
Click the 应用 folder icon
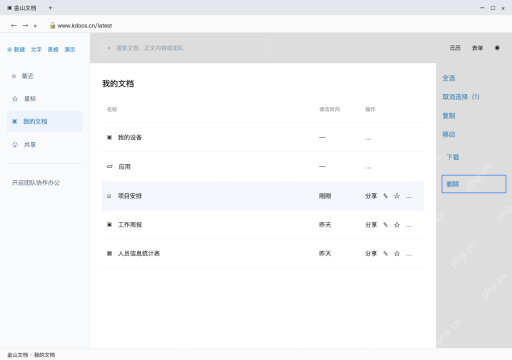point(110,166)
